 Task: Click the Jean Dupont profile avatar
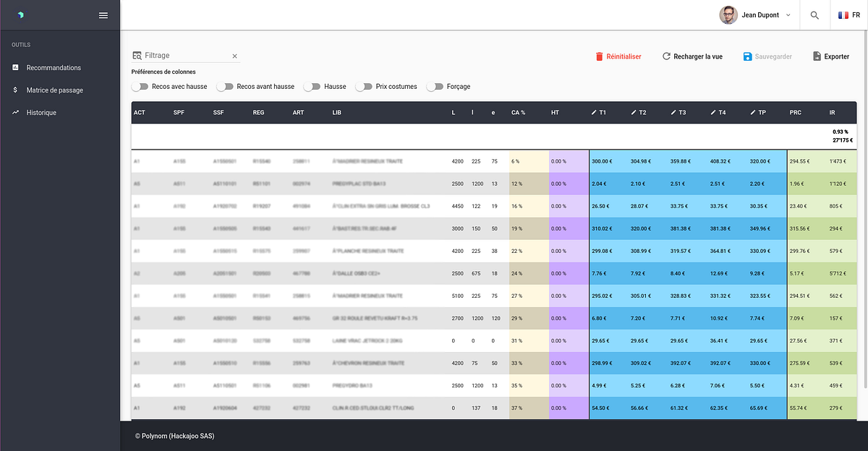(x=728, y=15)
